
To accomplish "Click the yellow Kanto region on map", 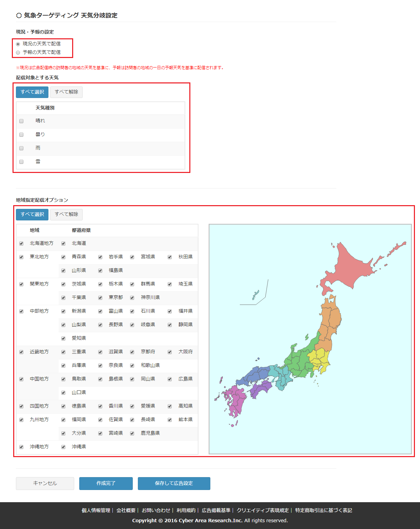I will tap(320, 359).
